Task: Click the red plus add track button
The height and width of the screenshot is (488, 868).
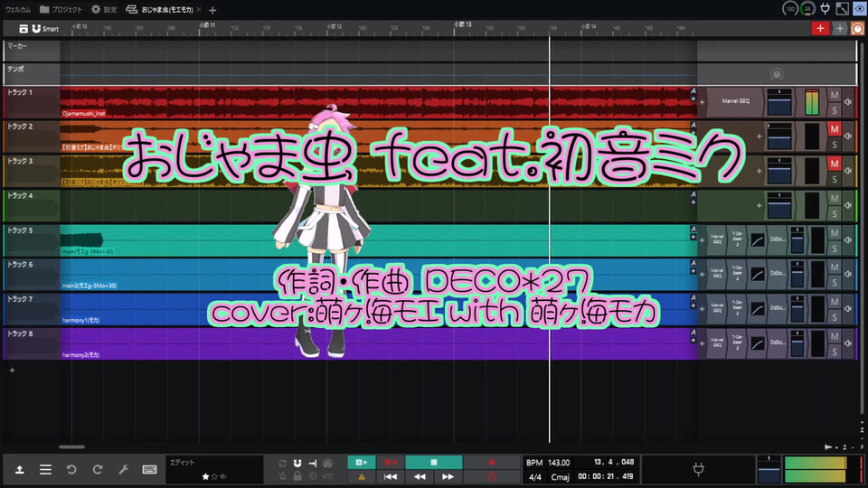Action: (820, 28)
